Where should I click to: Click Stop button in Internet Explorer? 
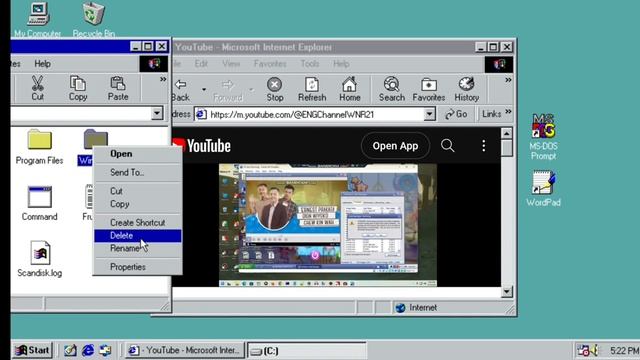click(275, 90)
